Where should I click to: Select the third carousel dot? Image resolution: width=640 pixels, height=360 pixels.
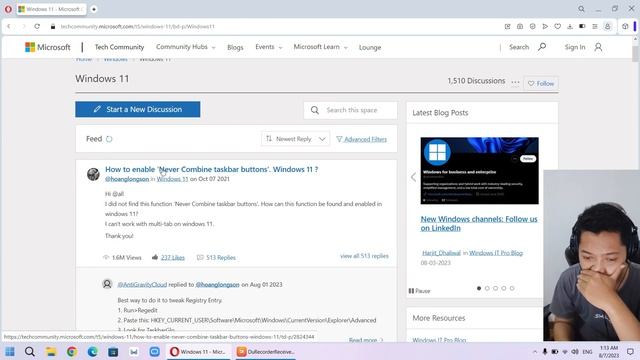(x=495, y=288)
